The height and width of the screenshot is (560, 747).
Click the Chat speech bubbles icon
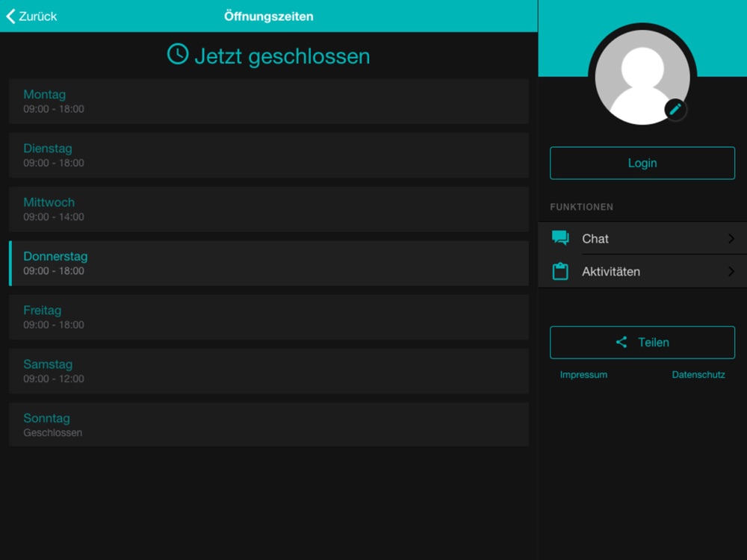[560, 237]
